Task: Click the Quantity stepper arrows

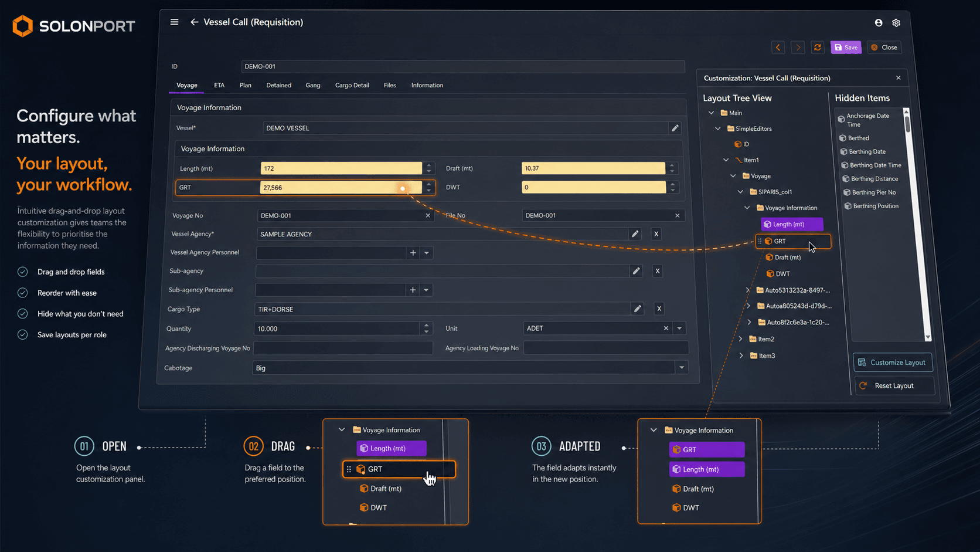Action: click(426, 329)
